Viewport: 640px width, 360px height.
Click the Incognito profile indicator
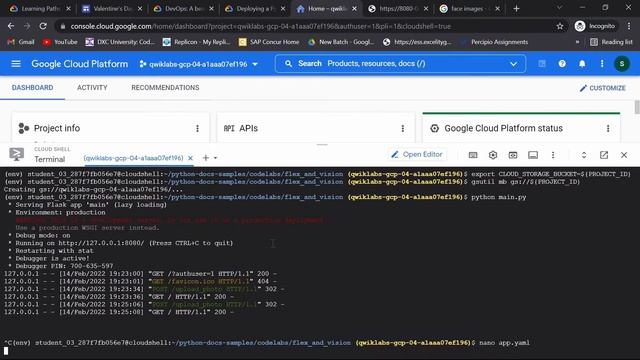point(595,26)
